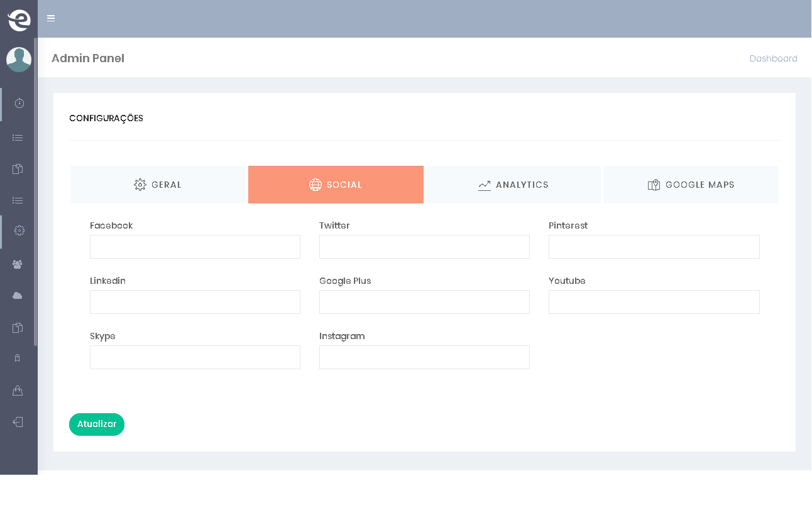Click the Atualizar button

pos(97,424)
